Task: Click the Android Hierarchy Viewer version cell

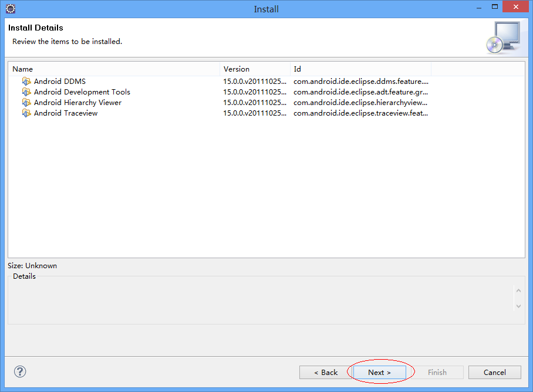Action: [x=255, y=103]
